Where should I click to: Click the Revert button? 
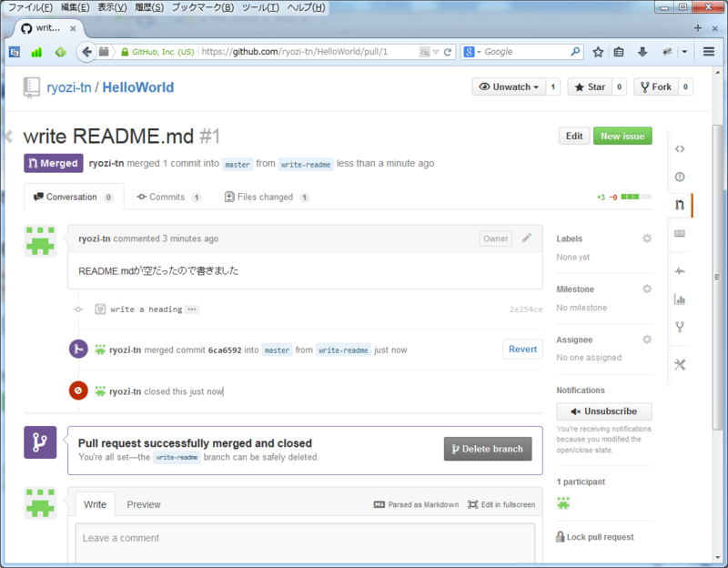click(x=522, y=350)
